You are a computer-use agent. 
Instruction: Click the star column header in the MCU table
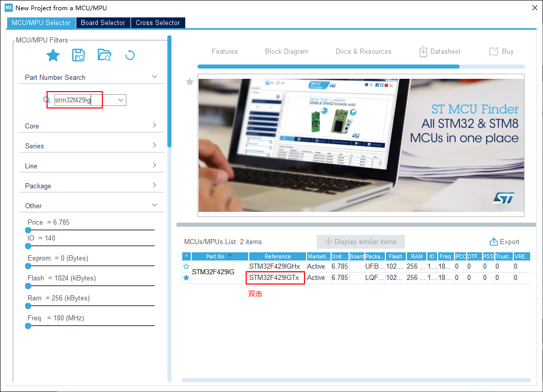[186, 256]
